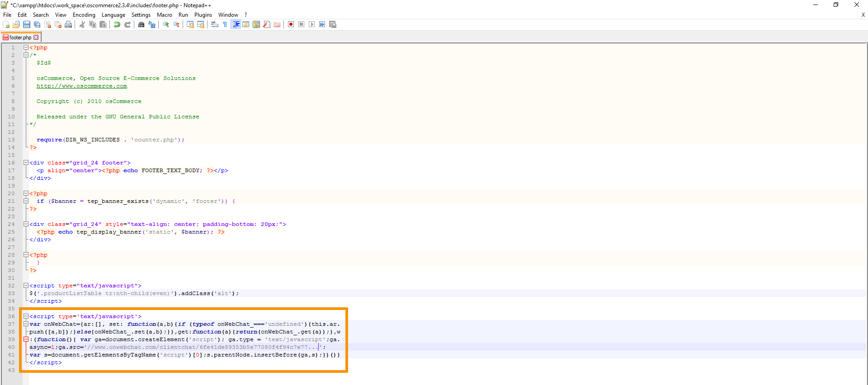Save the current recorded macro icon

tap(333, 24)
